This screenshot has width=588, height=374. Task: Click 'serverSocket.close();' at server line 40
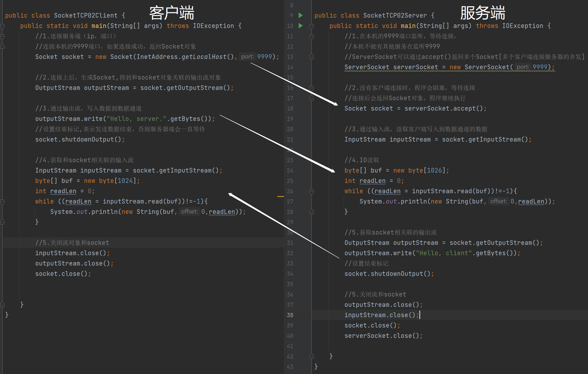click(384, 336)
